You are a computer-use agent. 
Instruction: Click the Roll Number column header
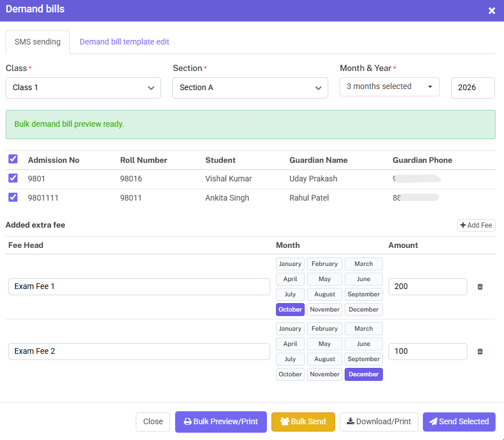click(x=144, y=160)
